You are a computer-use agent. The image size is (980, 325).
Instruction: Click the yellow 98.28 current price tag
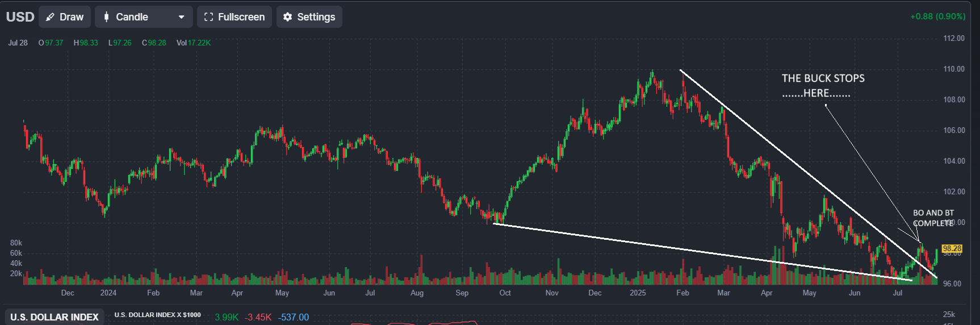[x=952, y=249]
